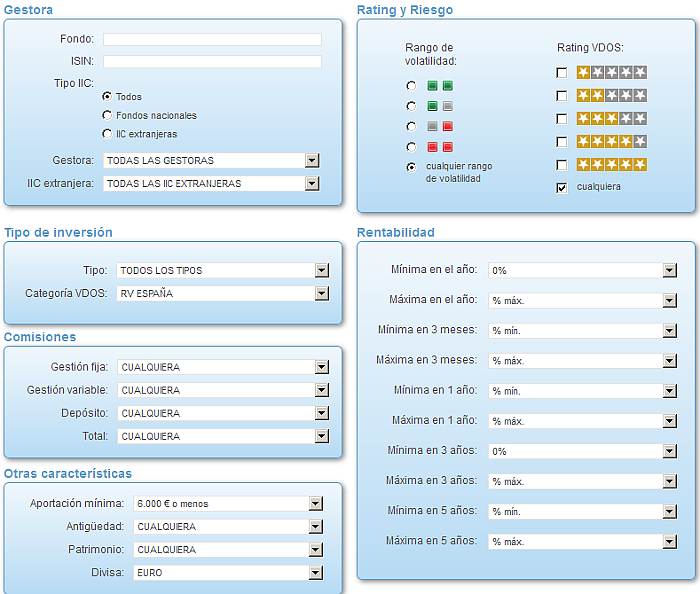
Task: Click the three-star VDOS rating icon
Action: pyautogui.click(x=611, y=118)
